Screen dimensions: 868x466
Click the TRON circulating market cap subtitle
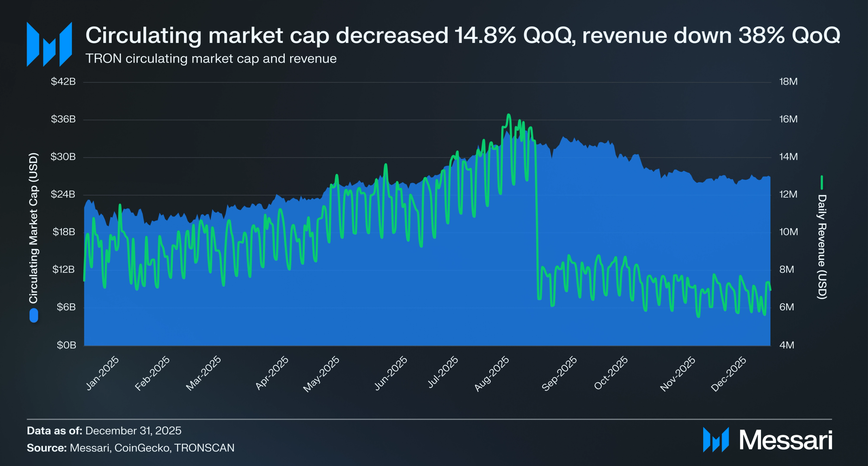[211, 59]
